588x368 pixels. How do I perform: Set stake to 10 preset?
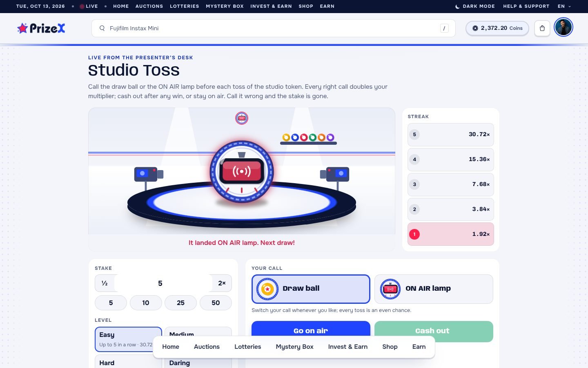coord(146,303)
